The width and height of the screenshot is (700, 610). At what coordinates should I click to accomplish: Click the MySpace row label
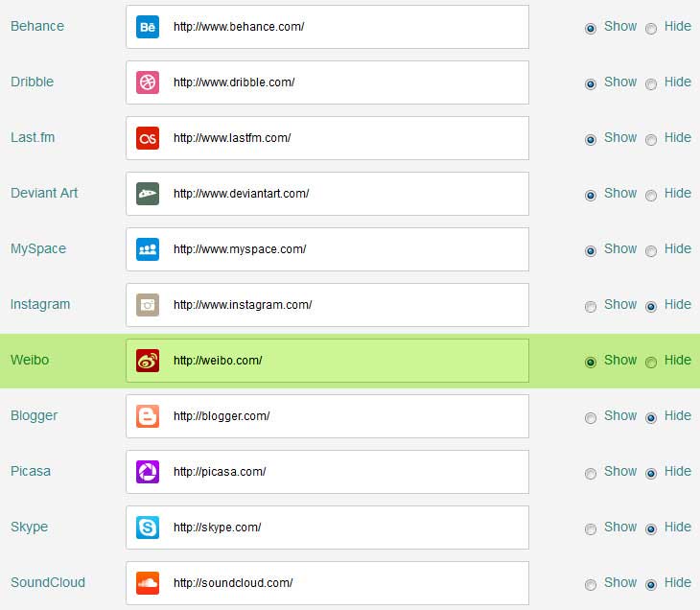(x=38, y=248)
